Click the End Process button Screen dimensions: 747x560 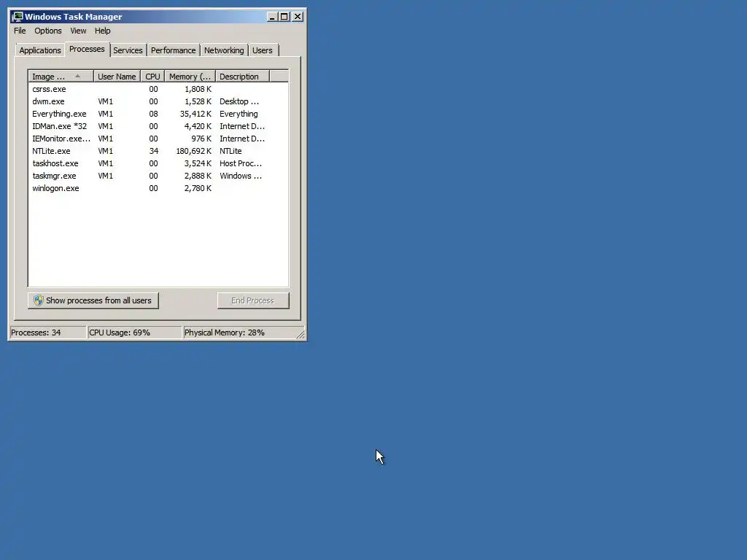tap(253, 300)
